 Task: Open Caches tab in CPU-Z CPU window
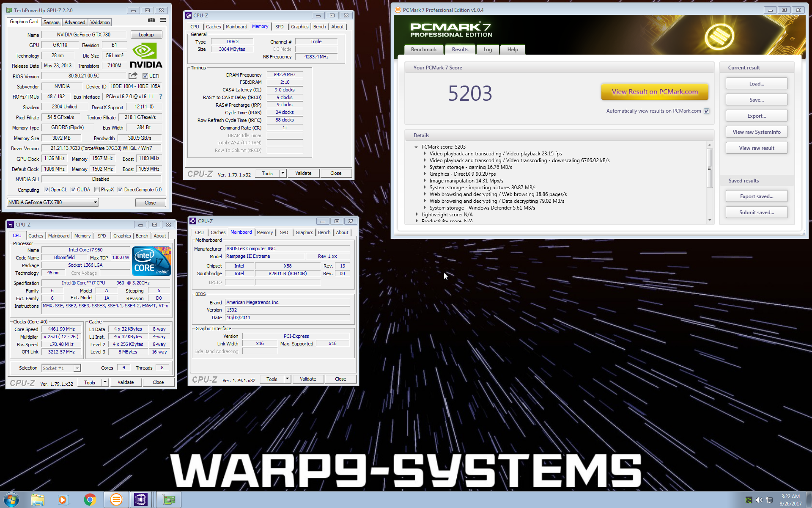tap(36, 236)
